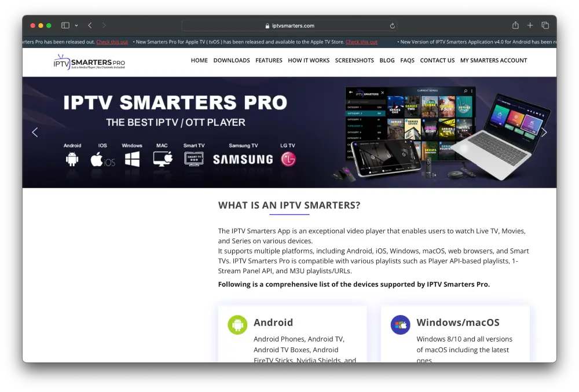Click the Android robot icon in the banner
Screen dimensions: 579x392
(x=72, y=159)
